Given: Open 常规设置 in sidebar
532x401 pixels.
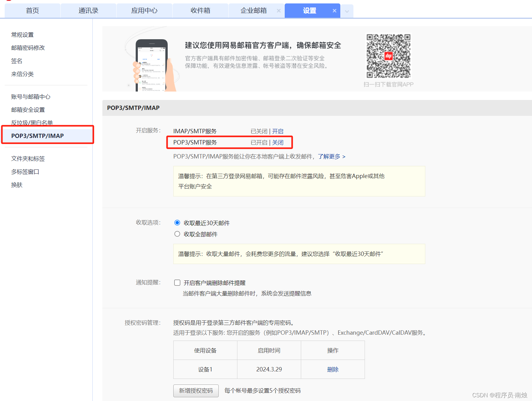Looking at the screenshot, I should pos(22,35).
